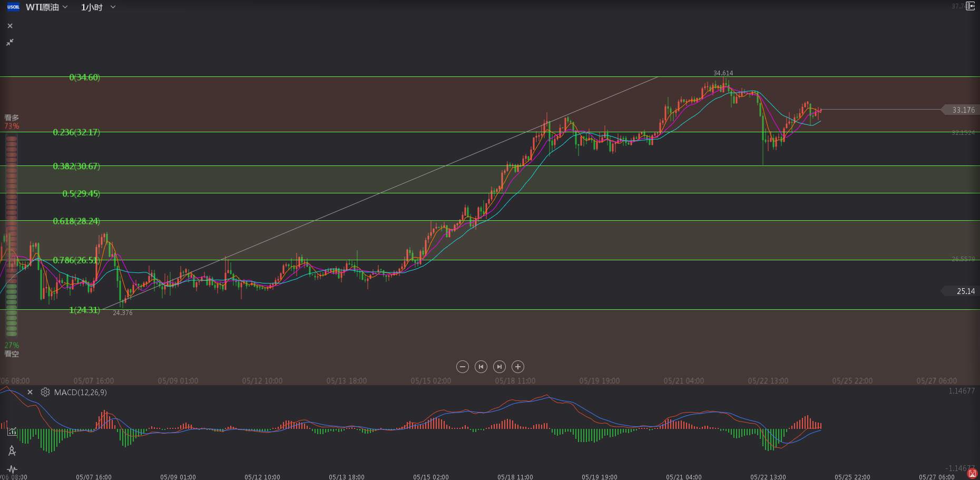Click the red icon in bottom-right corner
Image resolution: width=980 pixels, height=480 pixels.
(x=973, y=474)
